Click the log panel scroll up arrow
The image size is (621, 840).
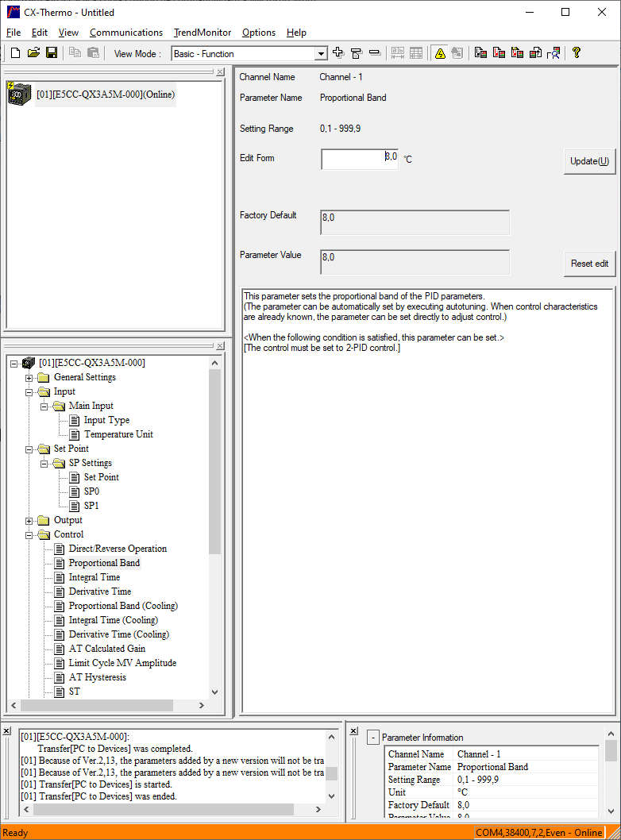click(332, 737)
